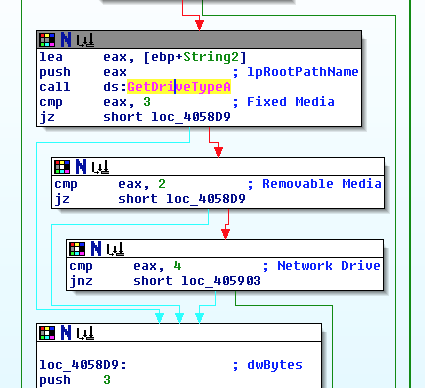Click color grid icon in Network Drive block
The image size is (425, 388).
[77, 249]
